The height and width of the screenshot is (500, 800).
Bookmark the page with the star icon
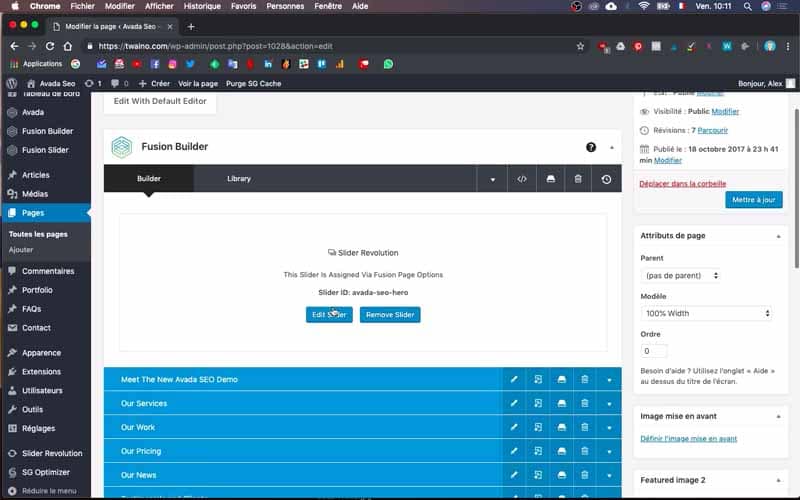pyautogui.click(x=580, y=46)
